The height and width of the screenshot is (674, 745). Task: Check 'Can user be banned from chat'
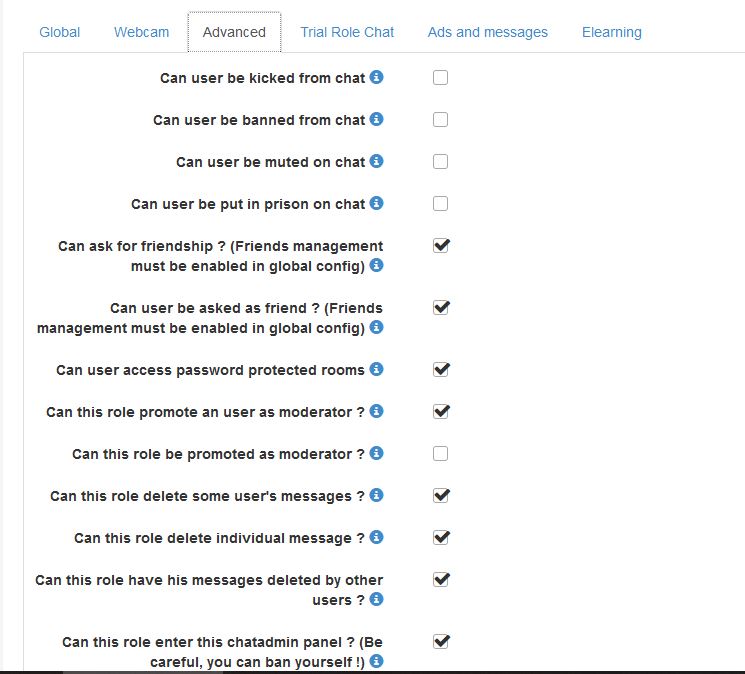[440, 120]
